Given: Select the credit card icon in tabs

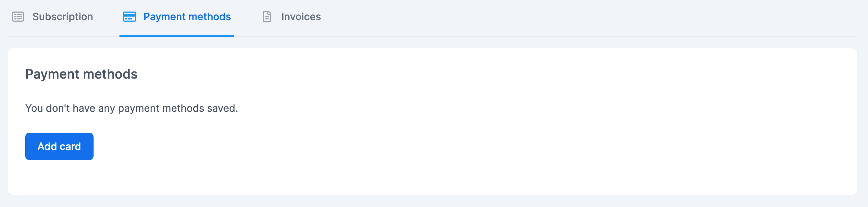Looking at the screenshot, I should pyautogui.click(x=130, y=17).
